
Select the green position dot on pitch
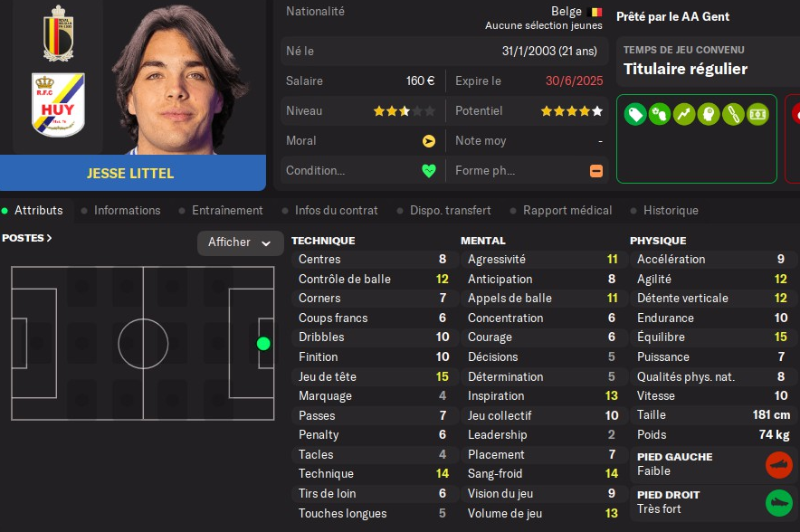click(x=263, y=344)
